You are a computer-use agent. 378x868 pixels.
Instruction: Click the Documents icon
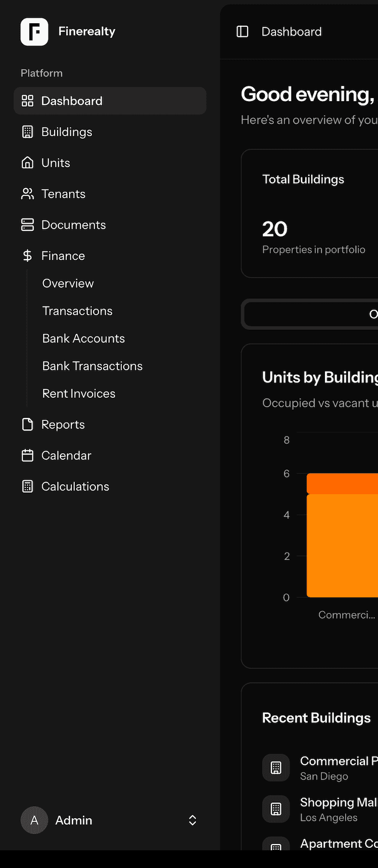click(x=27, y=225)
